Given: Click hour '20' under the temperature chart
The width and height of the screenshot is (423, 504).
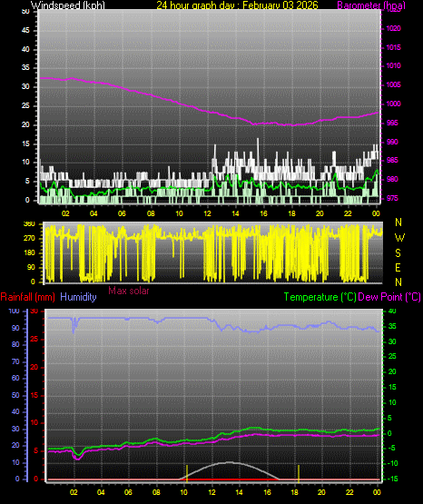Looking at the screenshot, I should tap(321, 492).
